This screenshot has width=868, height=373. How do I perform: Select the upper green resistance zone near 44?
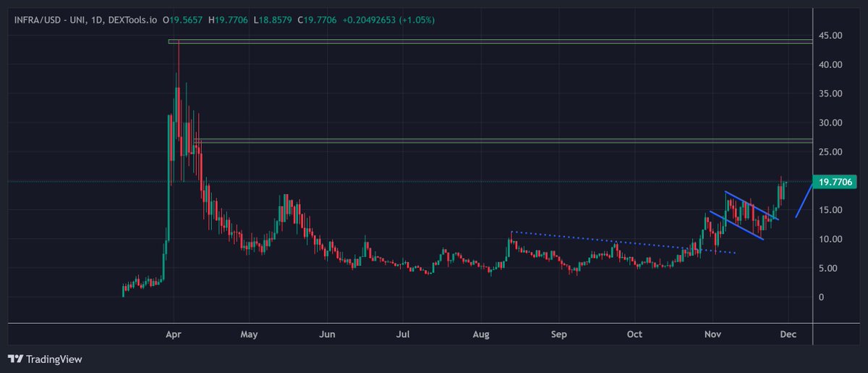click(490, 41)
